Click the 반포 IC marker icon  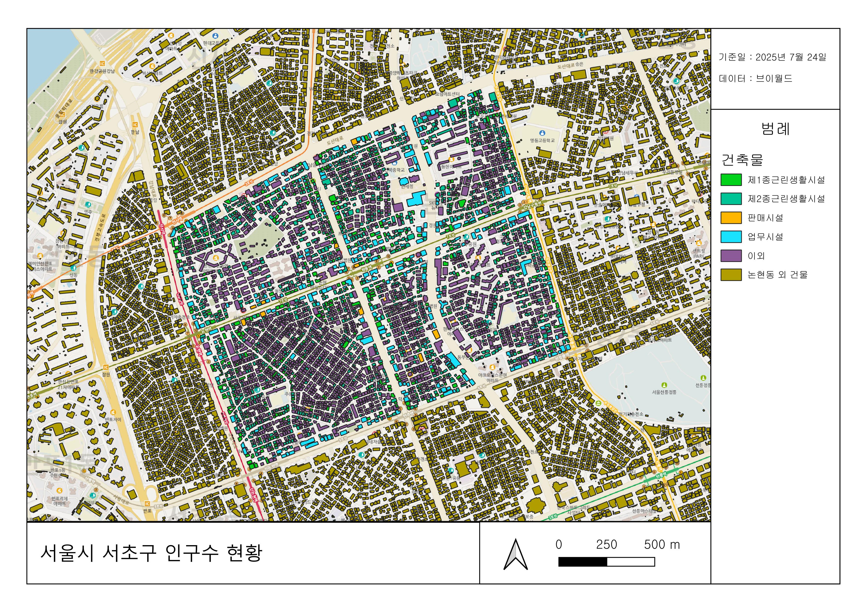pyautogui.click(x=147, y=504)
